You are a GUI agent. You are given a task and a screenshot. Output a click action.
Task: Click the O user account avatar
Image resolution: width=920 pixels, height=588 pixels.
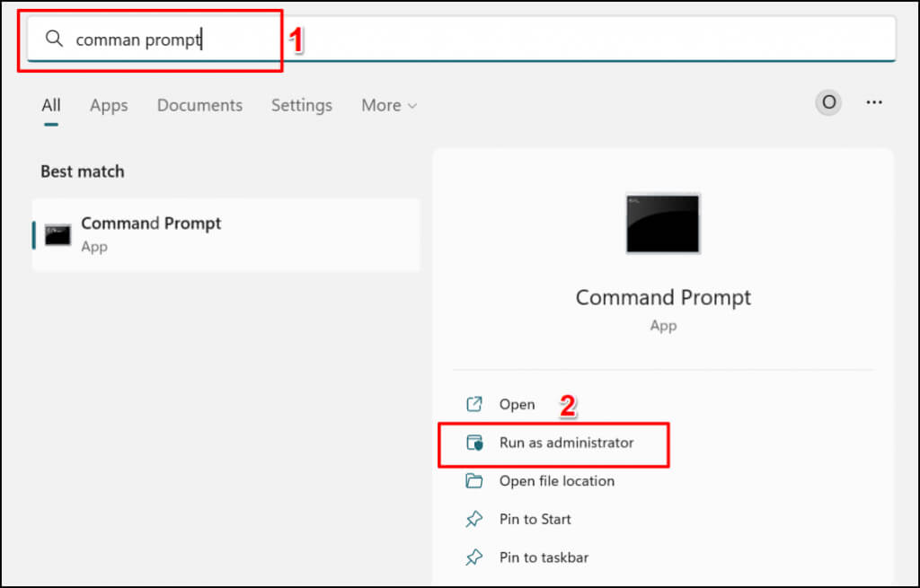pyautogui.click(x=828, y=103)
